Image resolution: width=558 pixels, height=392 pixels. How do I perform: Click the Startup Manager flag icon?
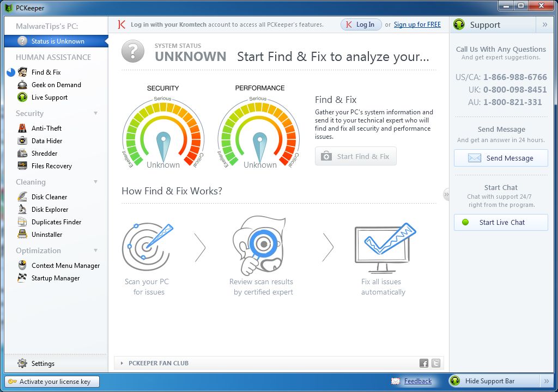point(22,278)
